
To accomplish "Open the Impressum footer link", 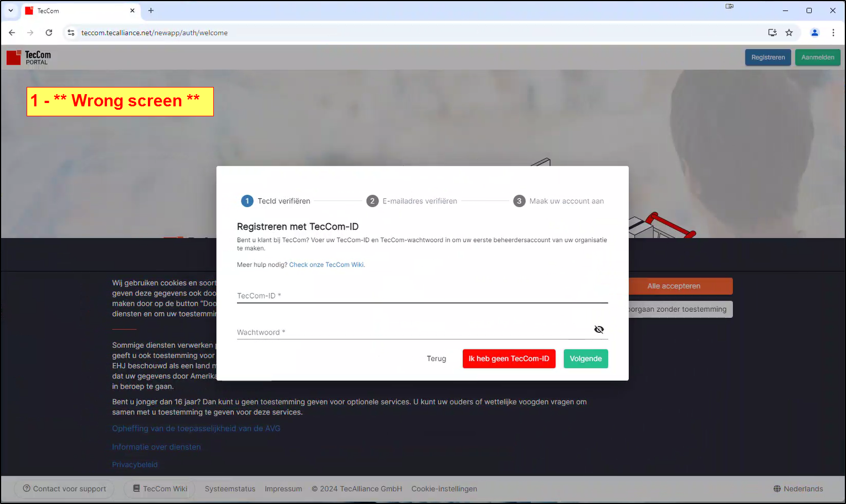I will coord(283,489).
